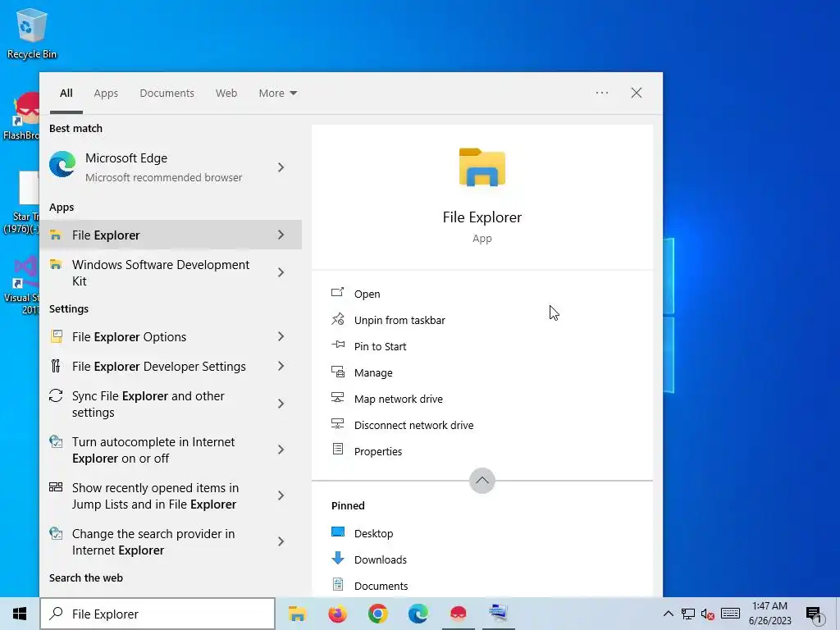
Task: Switch to the Apps search tab
Action: [106, 94]
